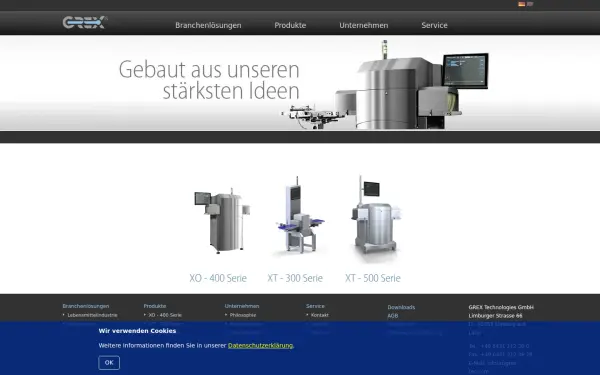
Task: Click the Wir verwenden Cookies heading
Action: [137, 331]
